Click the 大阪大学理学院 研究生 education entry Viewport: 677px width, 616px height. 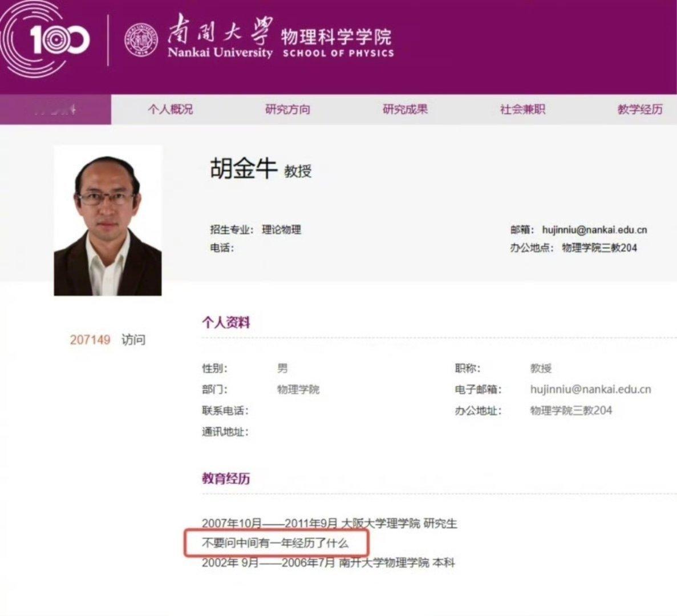pos(330,524)
